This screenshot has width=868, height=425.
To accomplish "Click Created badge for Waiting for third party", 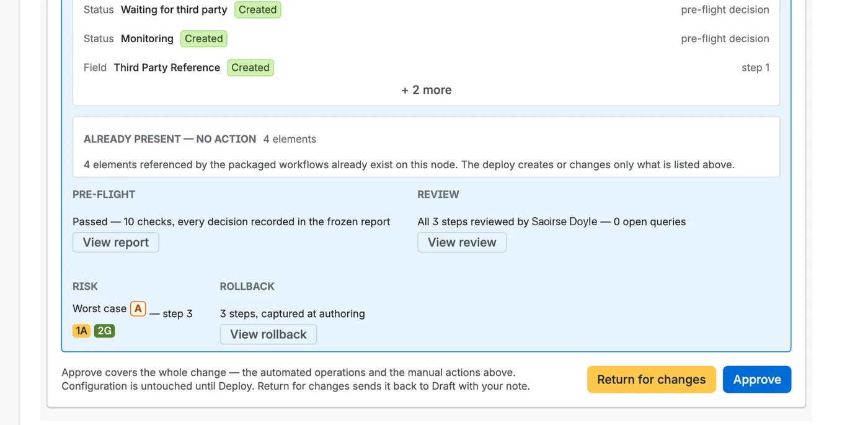I will [258, 9].
